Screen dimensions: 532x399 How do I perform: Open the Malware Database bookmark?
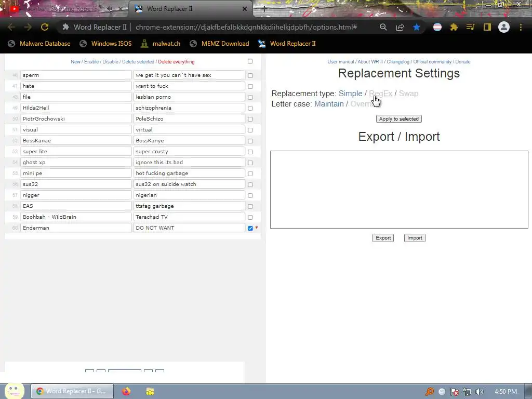pyautogui.click(x=39, y=44)
